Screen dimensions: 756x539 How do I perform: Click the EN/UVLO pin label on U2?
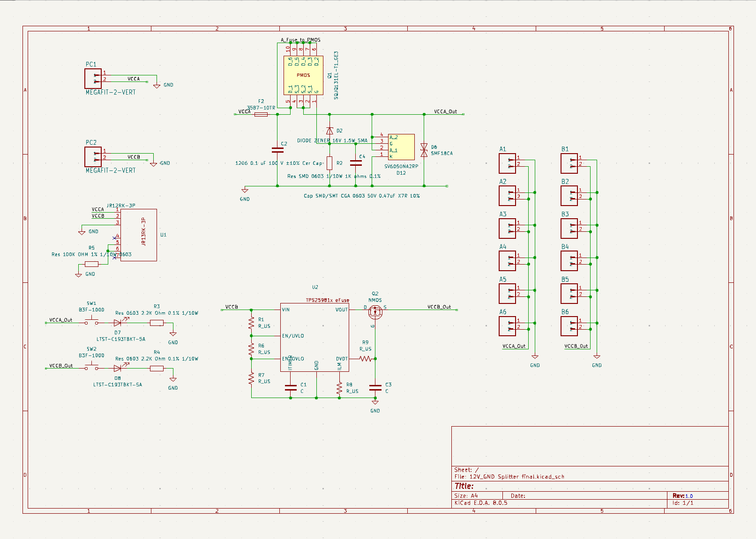point(293,336)
